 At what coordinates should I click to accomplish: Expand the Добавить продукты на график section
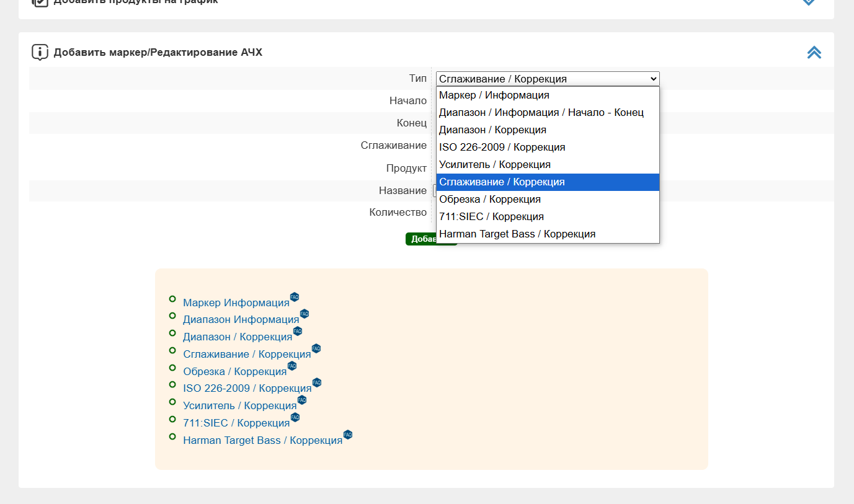pyautogui.click(x=808, y=2)
